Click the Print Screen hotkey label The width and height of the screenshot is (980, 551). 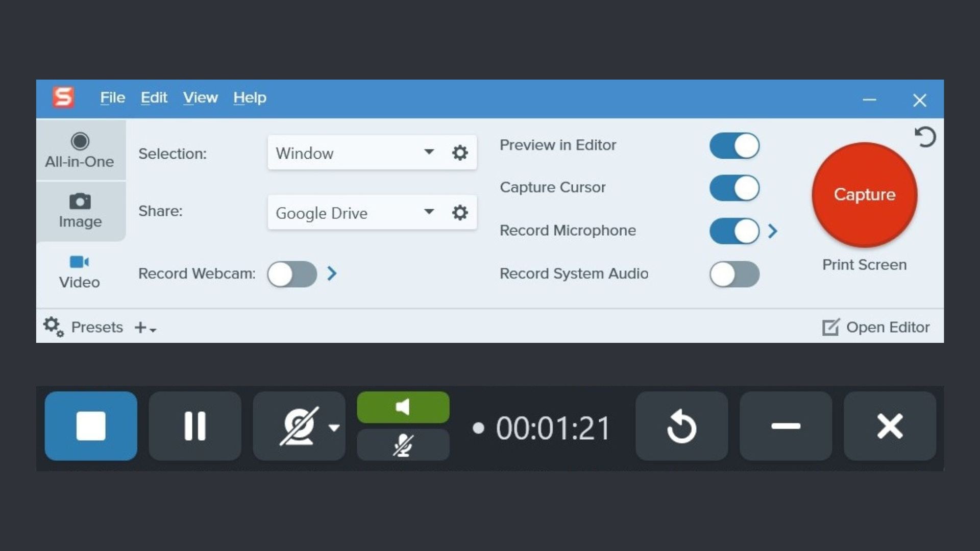[x=864, y=265]
